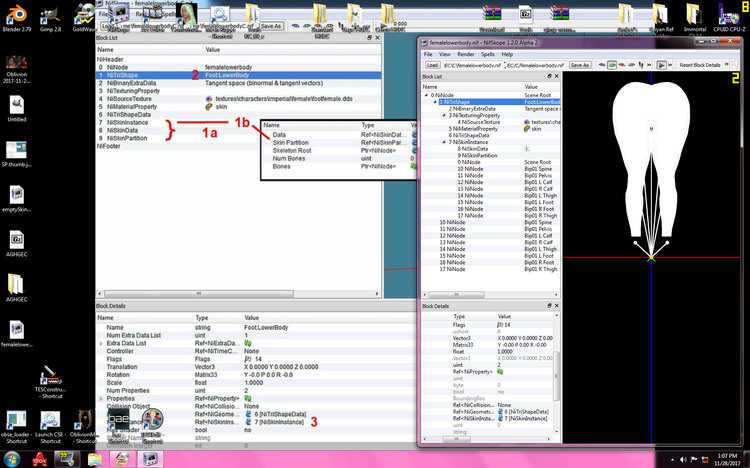Screen dimensions: 750x468
Task: Open the Oblivion screenshot file on desktop
Action: tap(16, 69)
